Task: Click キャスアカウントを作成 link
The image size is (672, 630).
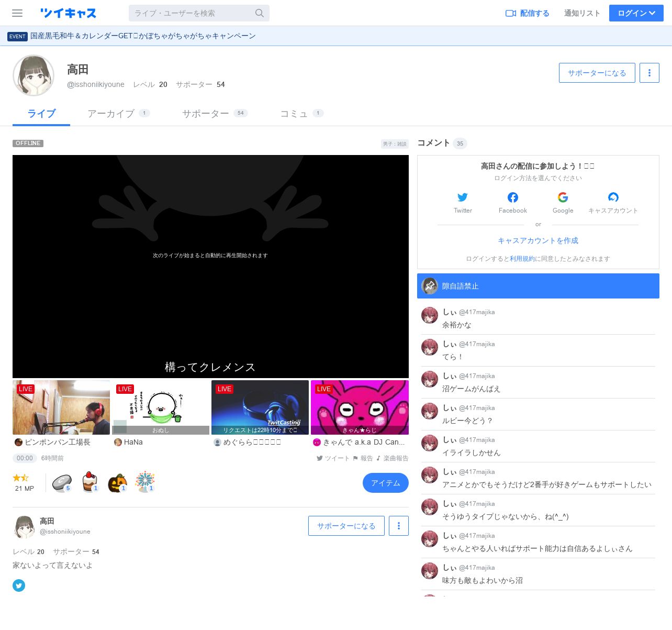Action: click(x=538, y=240)
